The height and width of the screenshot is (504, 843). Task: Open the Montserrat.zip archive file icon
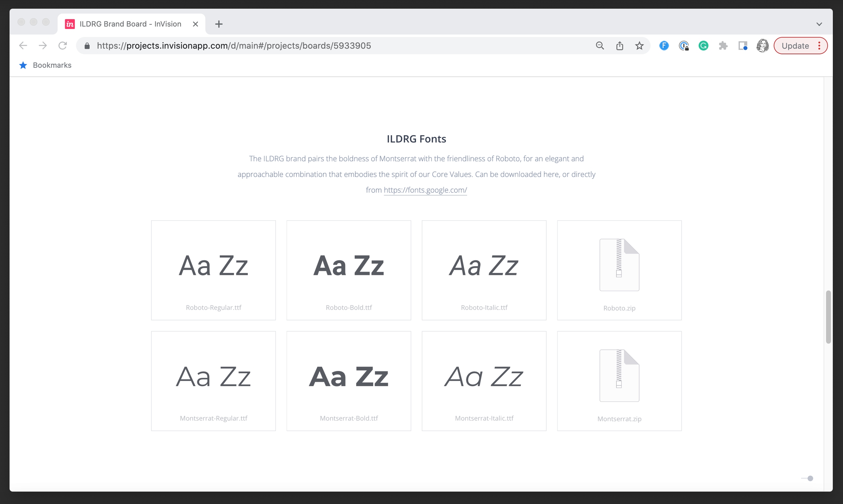click(x=619, y=376)
